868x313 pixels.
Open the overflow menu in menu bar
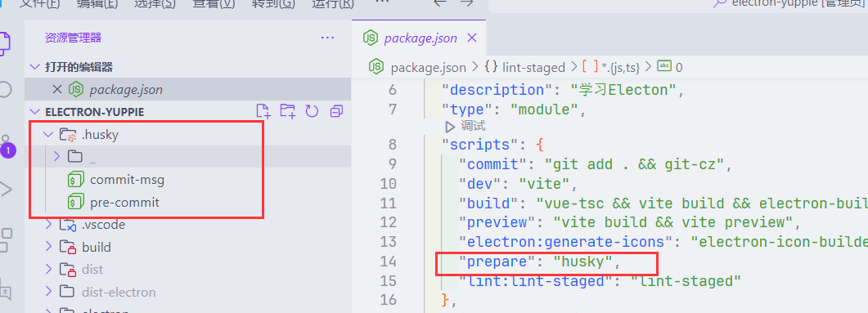click(383, 2)
